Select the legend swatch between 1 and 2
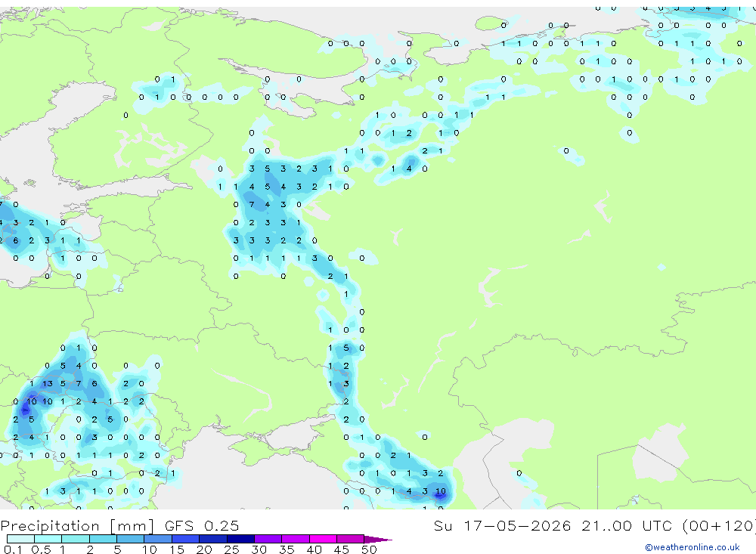This screenshot has width=756, height=554. pyautogui.click(x=75, y=539)
